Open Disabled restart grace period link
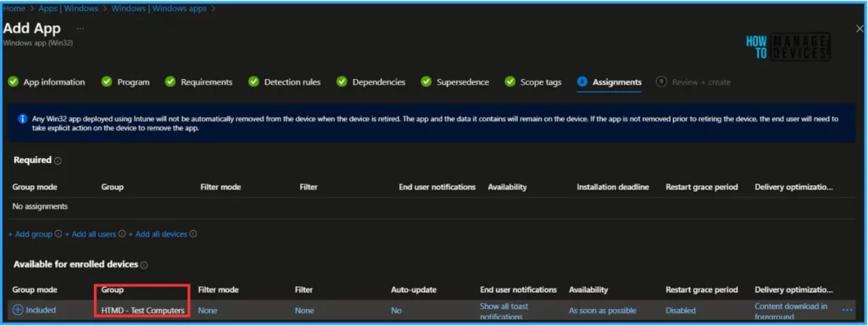The image size is (868, 326). [681, 311]
